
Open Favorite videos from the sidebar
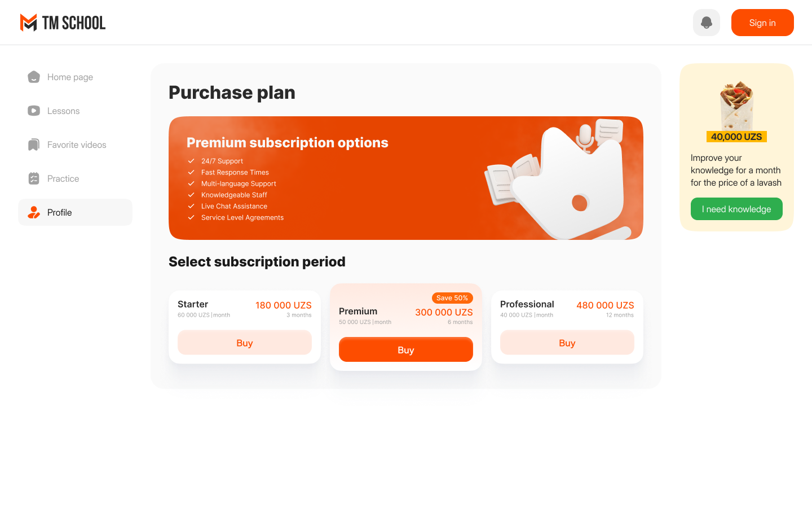(x=77, y=145)
